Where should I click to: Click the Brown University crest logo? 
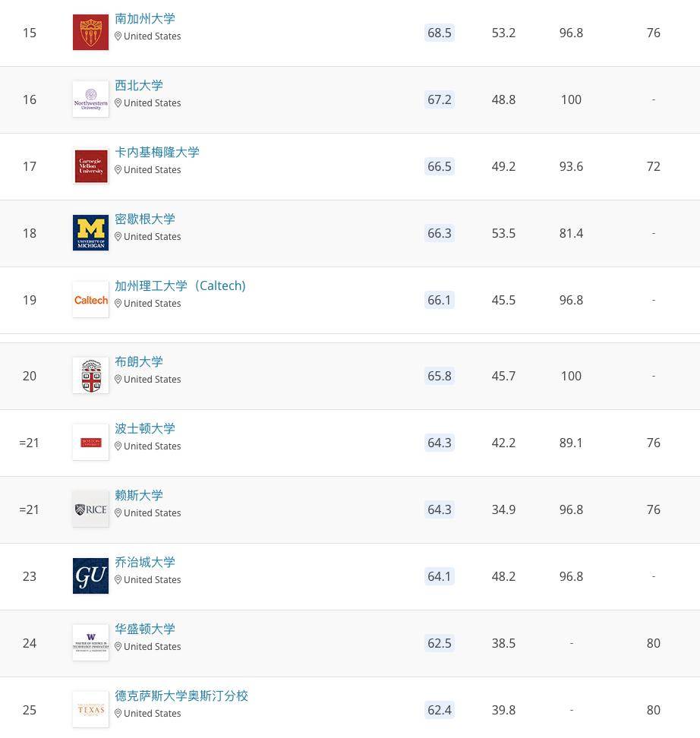pyautogui.click(x=90, y=375)
